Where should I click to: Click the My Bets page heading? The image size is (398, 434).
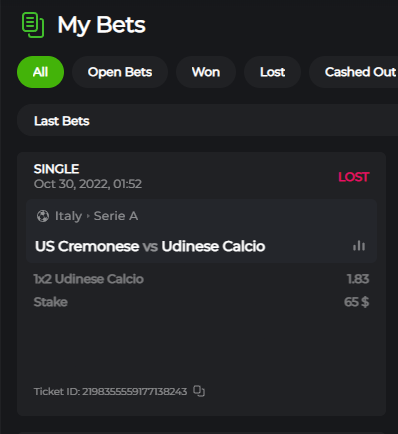coord(101,25)
